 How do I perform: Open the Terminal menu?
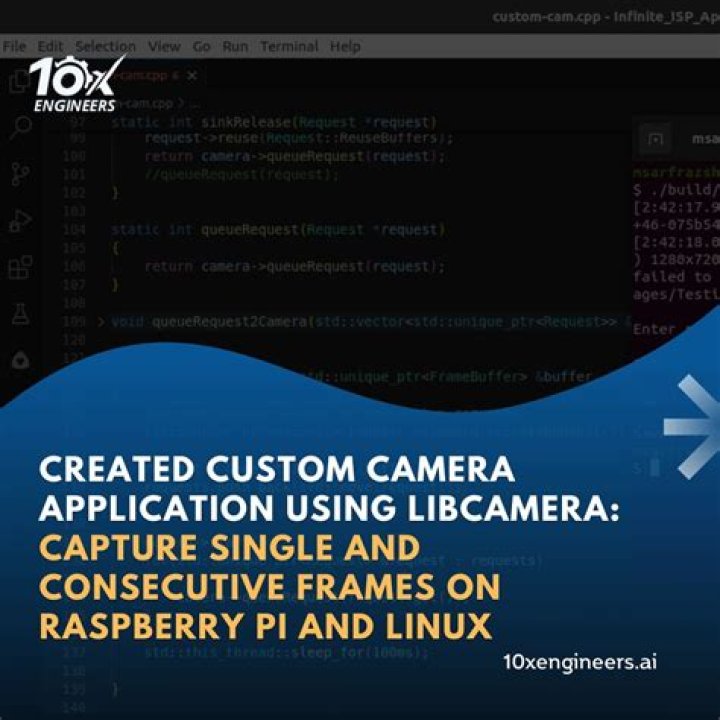point(289,46)
